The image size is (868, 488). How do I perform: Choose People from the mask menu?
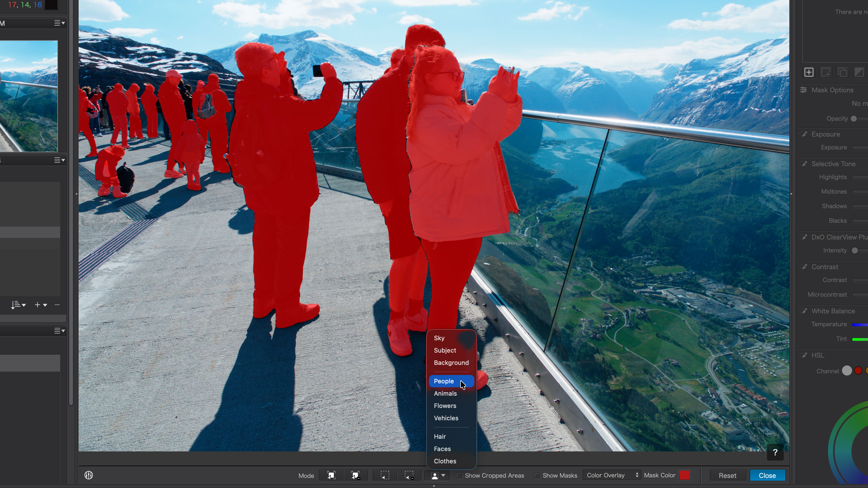click(451, 381)
